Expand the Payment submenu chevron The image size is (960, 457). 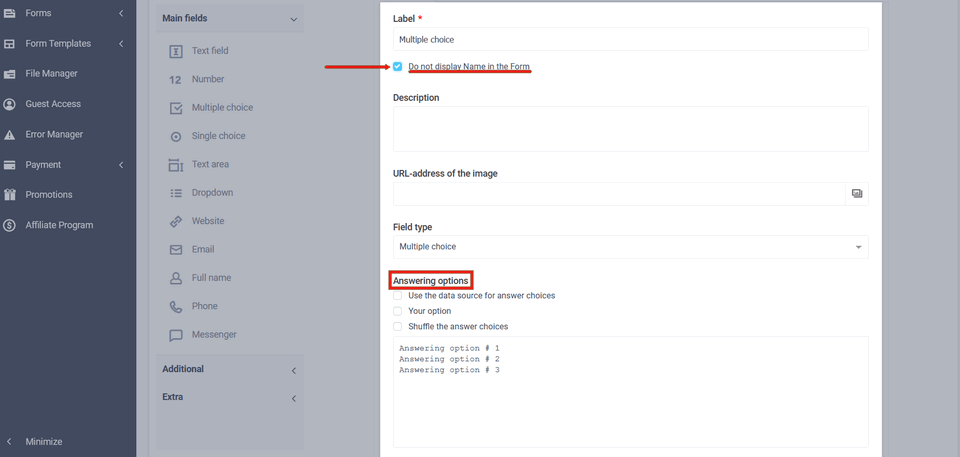(x=121, y=165)
